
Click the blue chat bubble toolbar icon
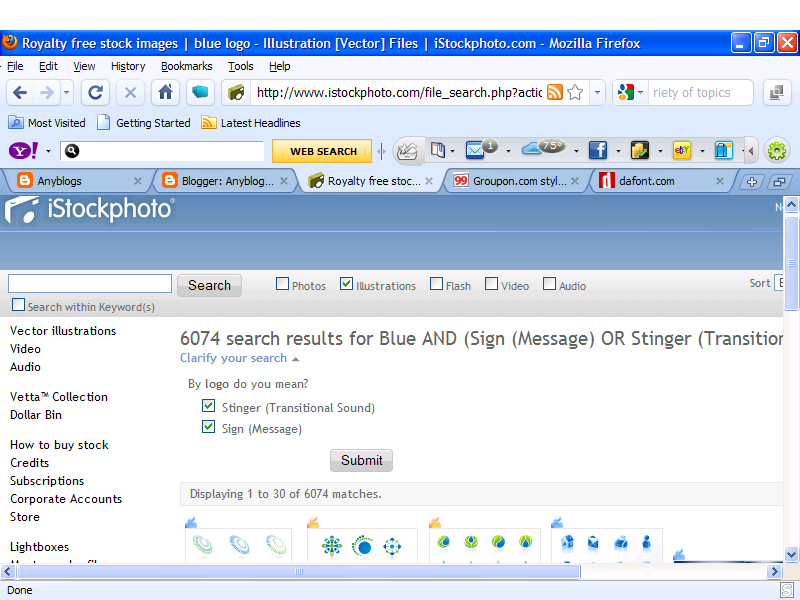coord(200,92)
